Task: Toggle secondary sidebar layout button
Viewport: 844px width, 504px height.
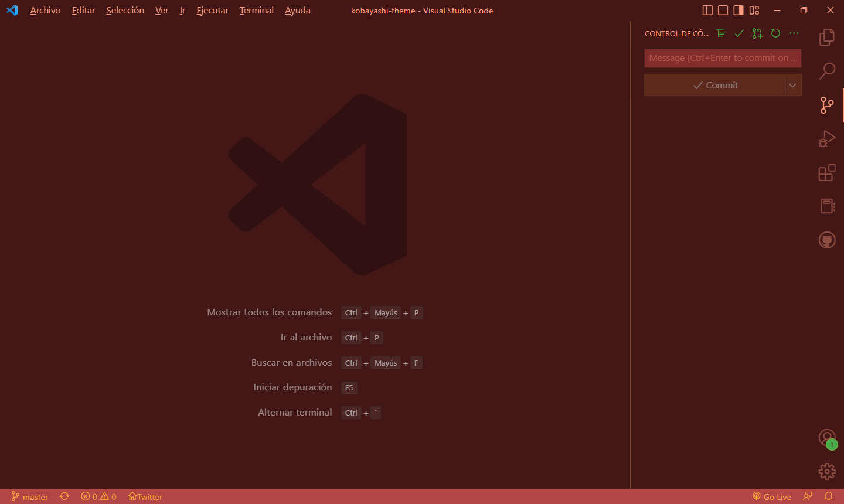Action: click(738, 10)
